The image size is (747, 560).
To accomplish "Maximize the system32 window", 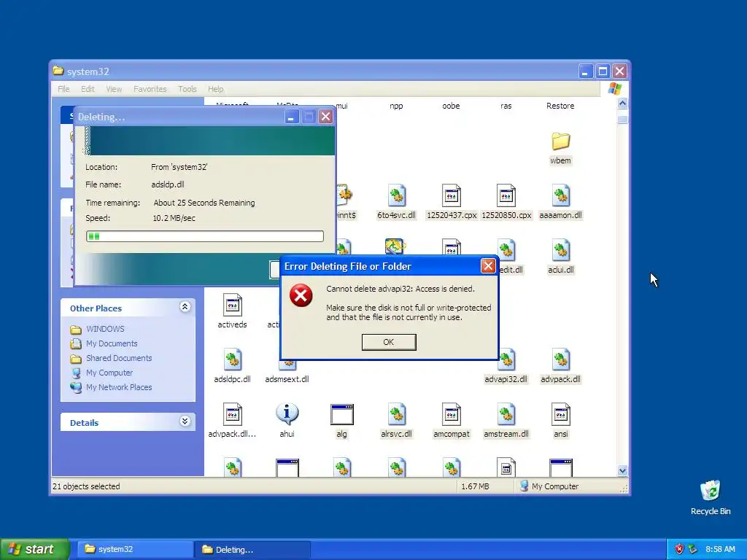I will [603, 71].
